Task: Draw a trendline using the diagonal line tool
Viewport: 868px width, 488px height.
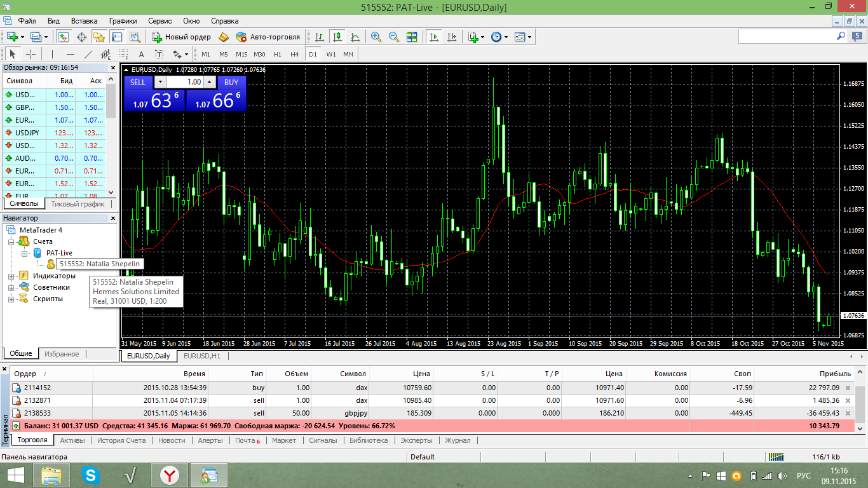Action: [x=88, y=54]
